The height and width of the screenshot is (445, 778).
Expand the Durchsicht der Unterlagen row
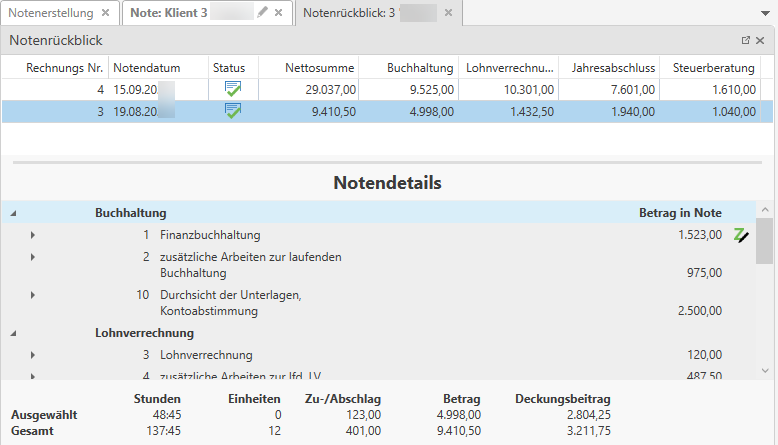coord(32,295)
